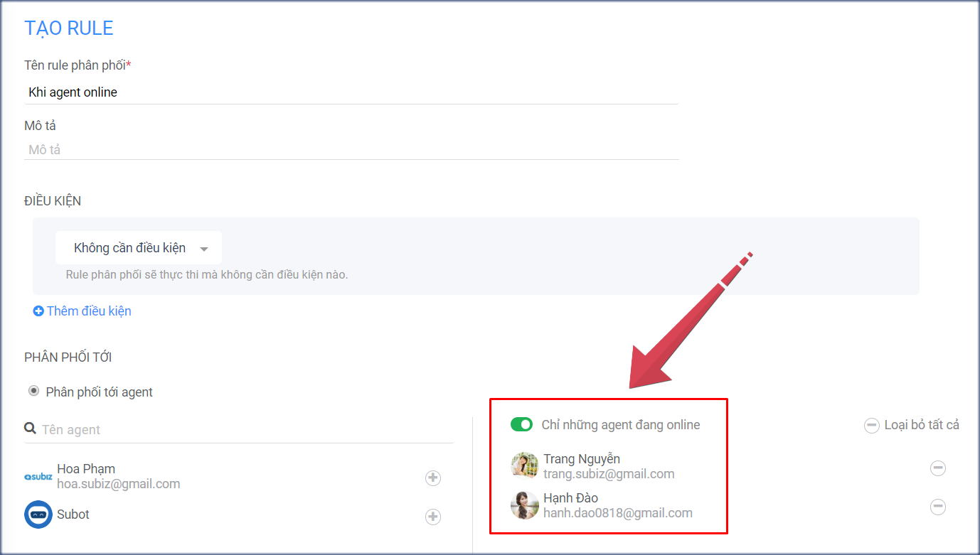Click the Subiz logo avatar next to Hoa Phạm
Screen dimensions: 980x555
(x=38, y=477)
